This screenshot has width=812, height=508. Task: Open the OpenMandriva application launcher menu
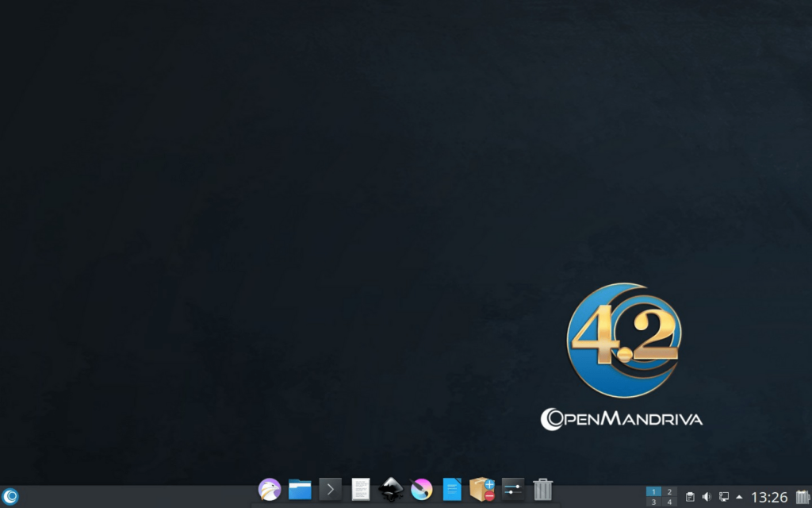pos(10,497)
